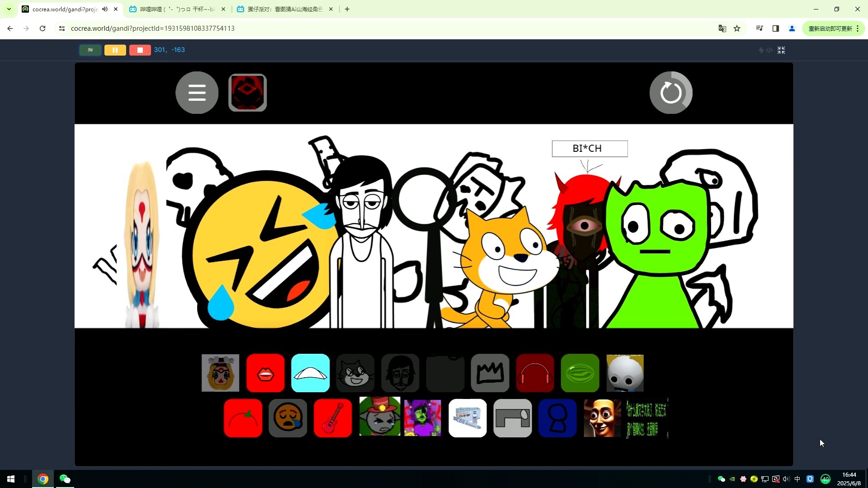Screen dimensions: 868x488
Task: Select the grey blocky shape icon
Action: 513,418
